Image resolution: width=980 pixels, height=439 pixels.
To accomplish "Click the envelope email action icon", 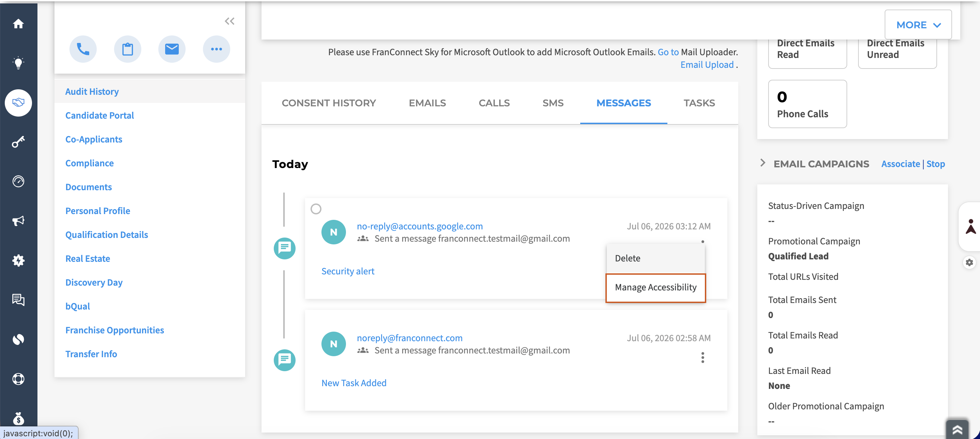I will (172, 49).
